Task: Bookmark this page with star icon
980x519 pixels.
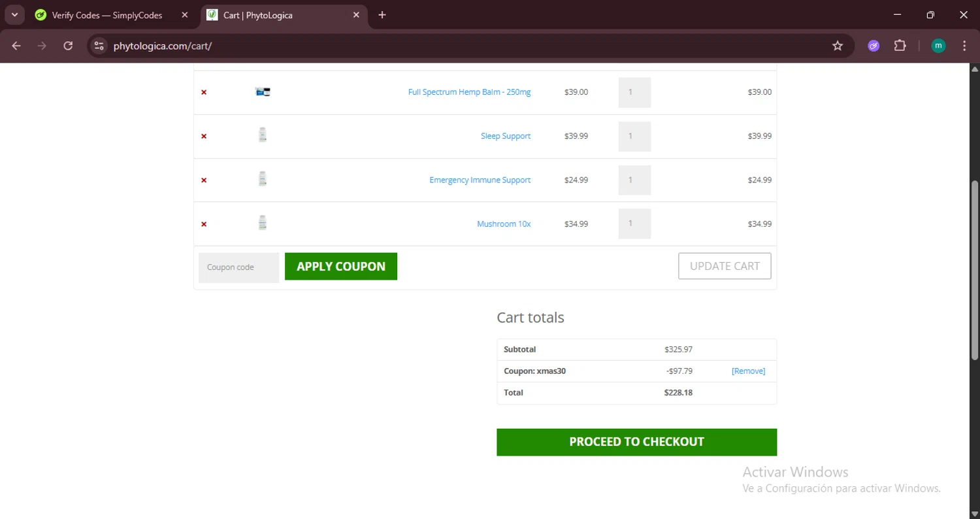Action: [838, 46]
